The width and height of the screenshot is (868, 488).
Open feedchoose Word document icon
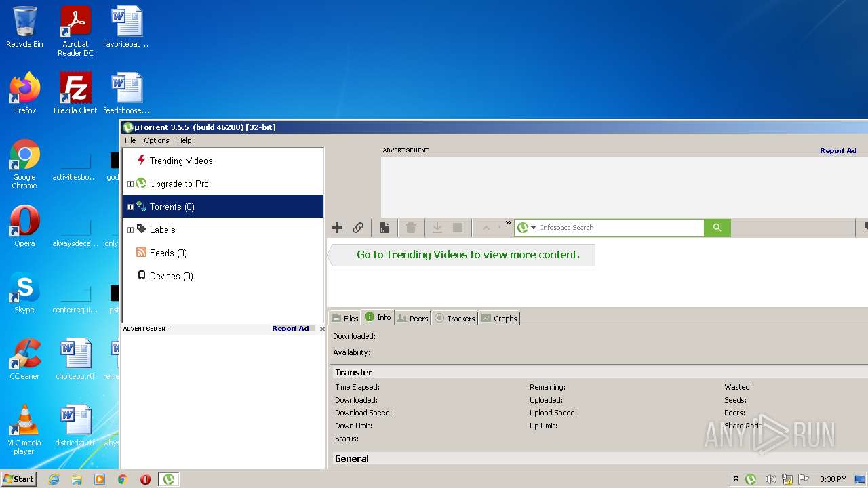coord(126,94)
